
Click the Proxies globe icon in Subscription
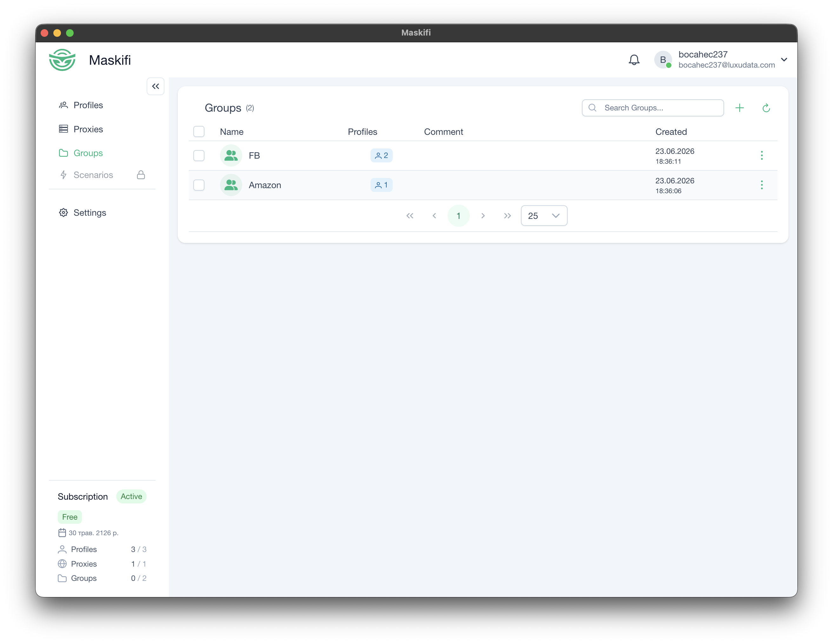(62, 564)
